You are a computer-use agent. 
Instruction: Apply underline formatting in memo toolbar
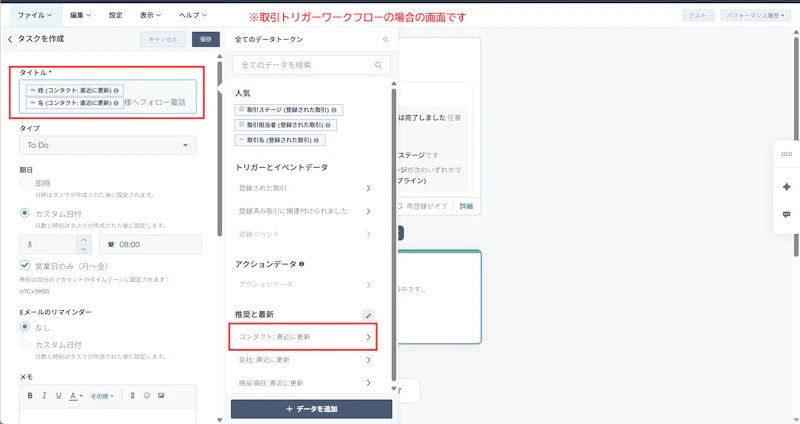(x=58, y=395)
